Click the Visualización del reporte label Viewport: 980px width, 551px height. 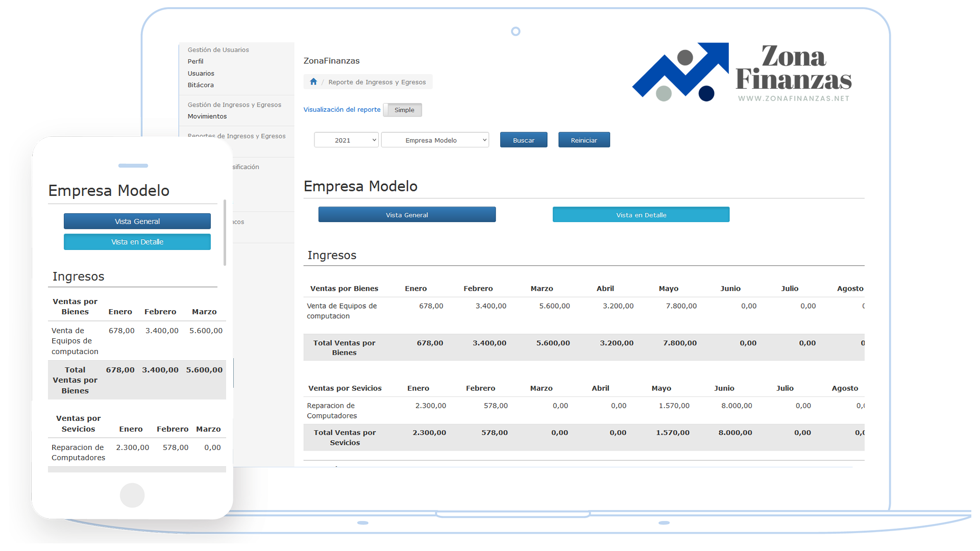(341, 110)
